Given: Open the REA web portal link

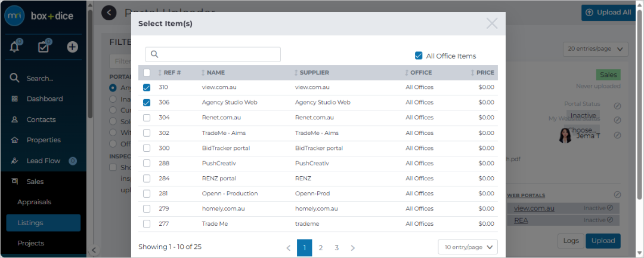Looking at the screenshot, I should (521, 220).
